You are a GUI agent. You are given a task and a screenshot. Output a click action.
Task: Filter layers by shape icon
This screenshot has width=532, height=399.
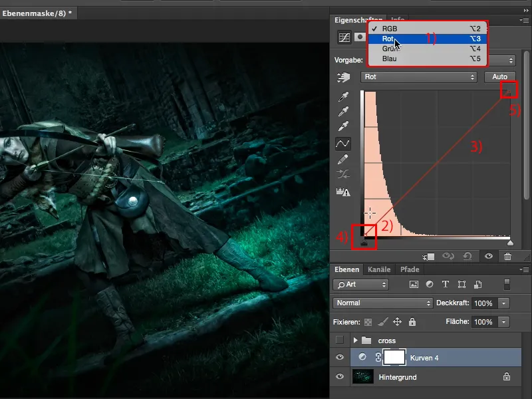(462, 285)
